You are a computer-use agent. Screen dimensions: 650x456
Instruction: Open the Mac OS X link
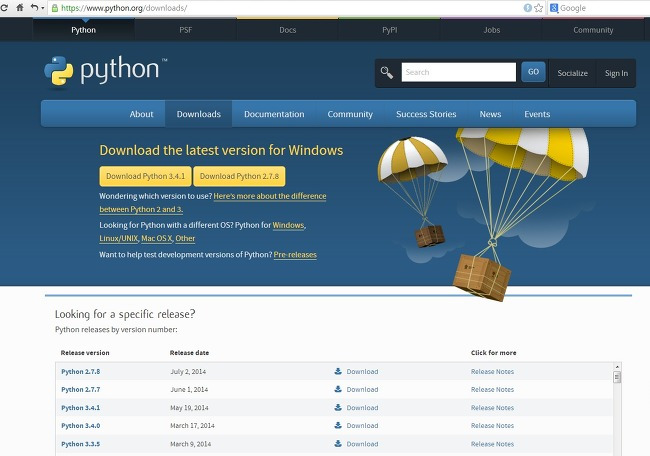[x=156, y=238]
